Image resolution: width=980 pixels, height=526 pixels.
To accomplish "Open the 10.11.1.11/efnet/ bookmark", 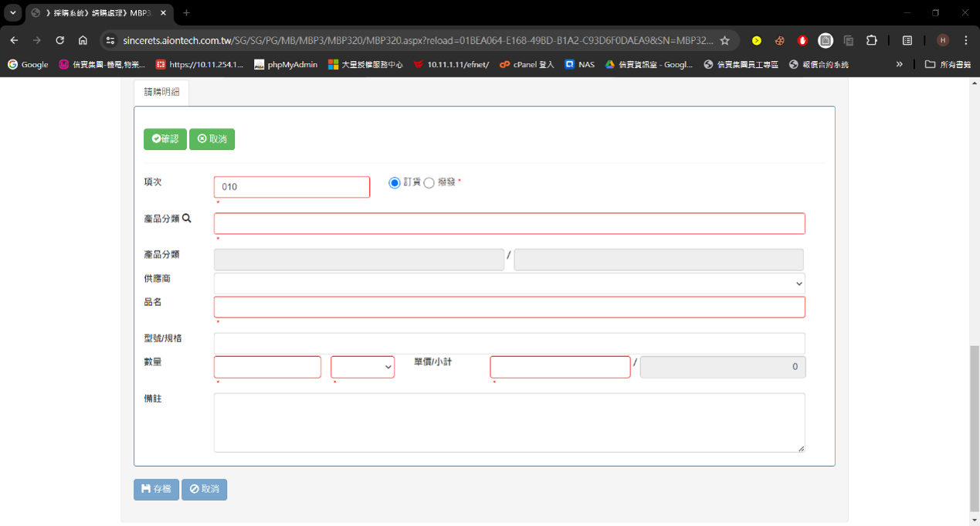I will [x=451, y=64].
